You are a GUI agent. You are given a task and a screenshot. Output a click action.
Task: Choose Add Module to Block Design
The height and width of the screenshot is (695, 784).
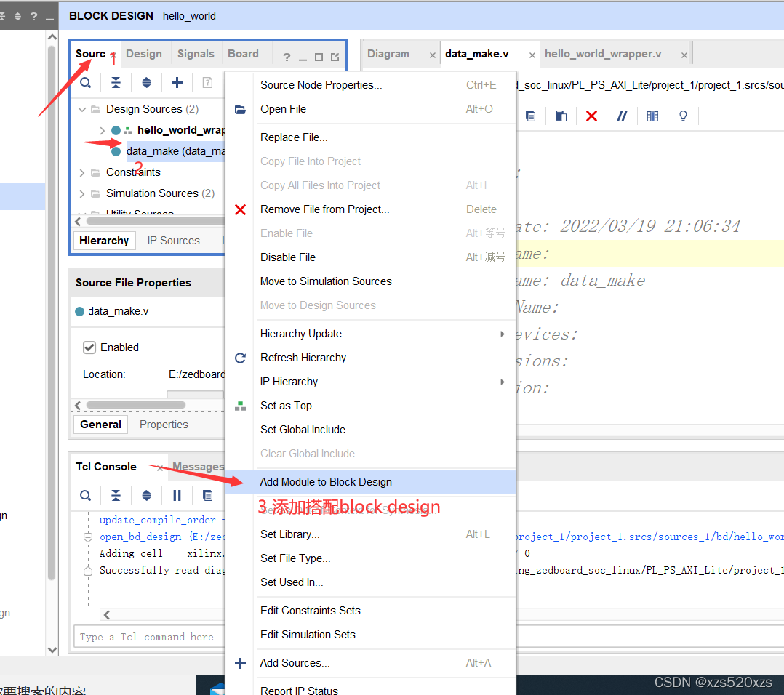[370, 482]
